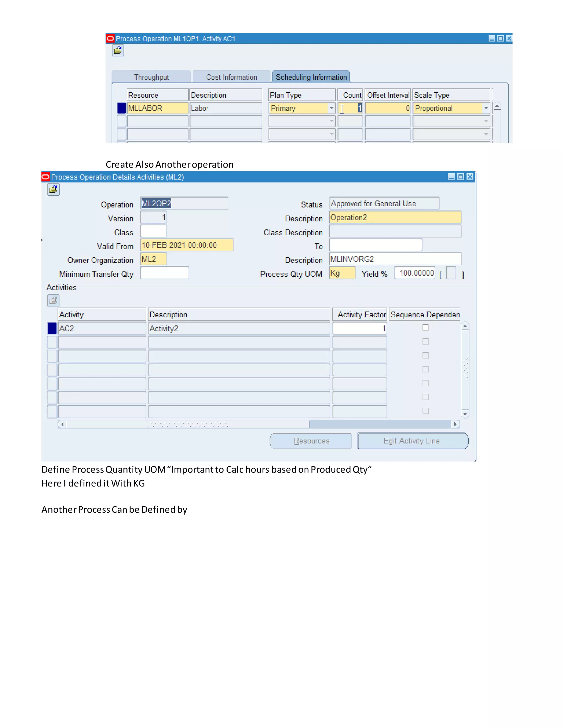The image size is (563, 728).
Task: Click the folder icon in Process Operation ML1OP1 window
Action: 118,51
